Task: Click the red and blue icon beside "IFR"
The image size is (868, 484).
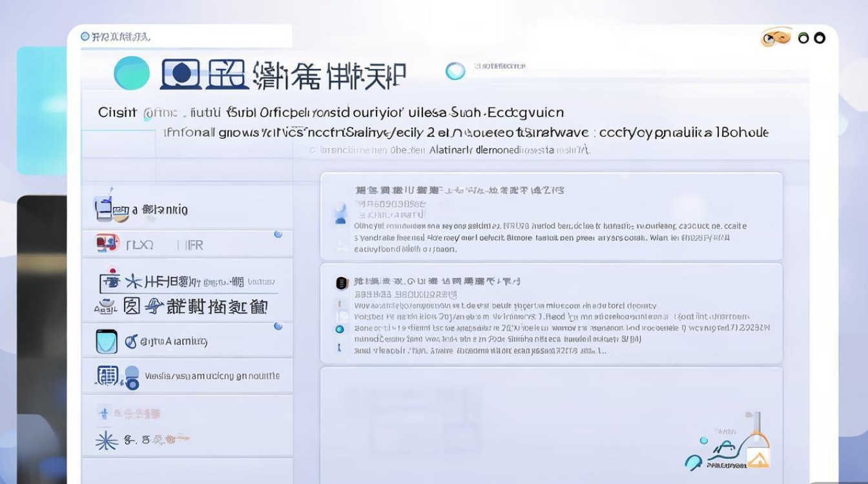Action: [x=107, y=243]
